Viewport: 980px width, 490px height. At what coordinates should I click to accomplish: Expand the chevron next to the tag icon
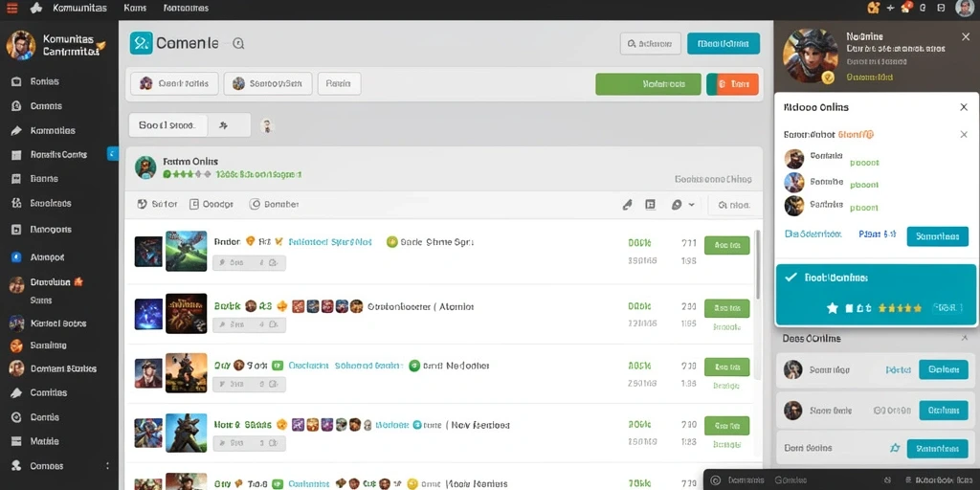click(x=691, y=205)
